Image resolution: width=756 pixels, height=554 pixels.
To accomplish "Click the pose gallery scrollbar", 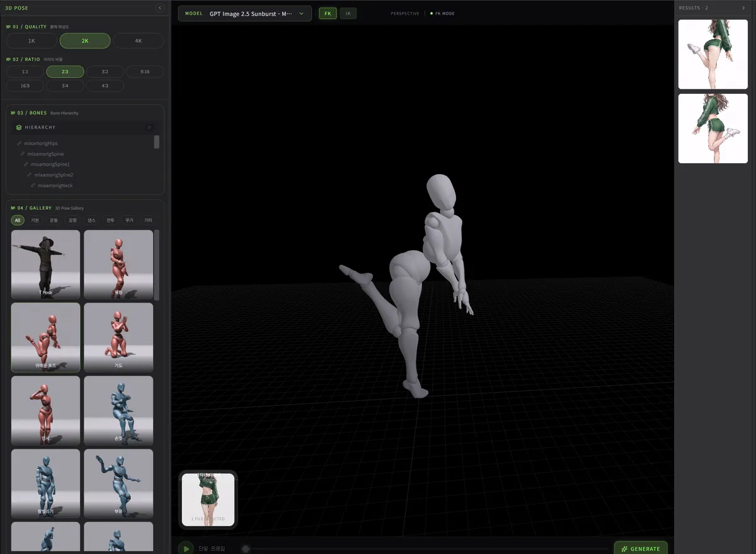I will (157, 265).
